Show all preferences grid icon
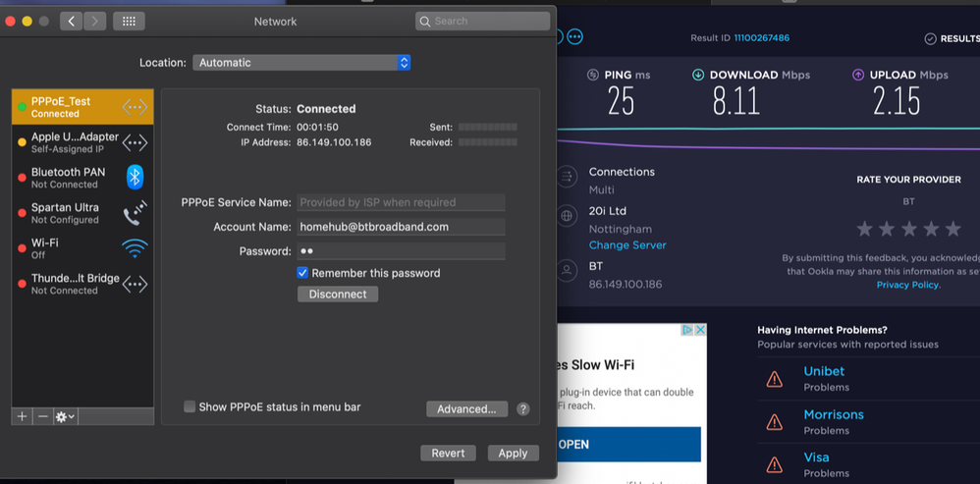 (x=129, y=22)
